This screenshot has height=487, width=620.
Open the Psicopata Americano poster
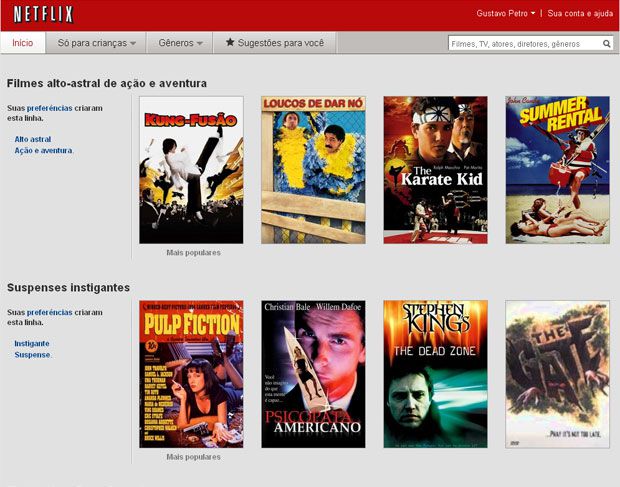point(313,374)
